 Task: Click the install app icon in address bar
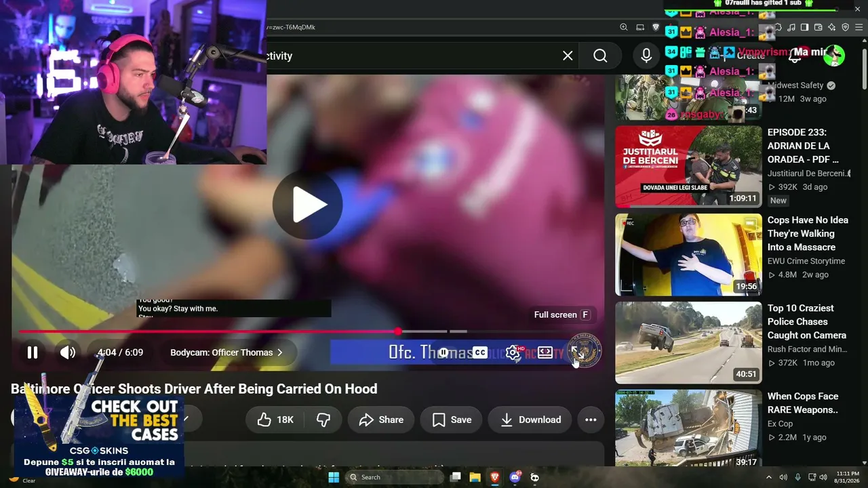pos(640,27)
